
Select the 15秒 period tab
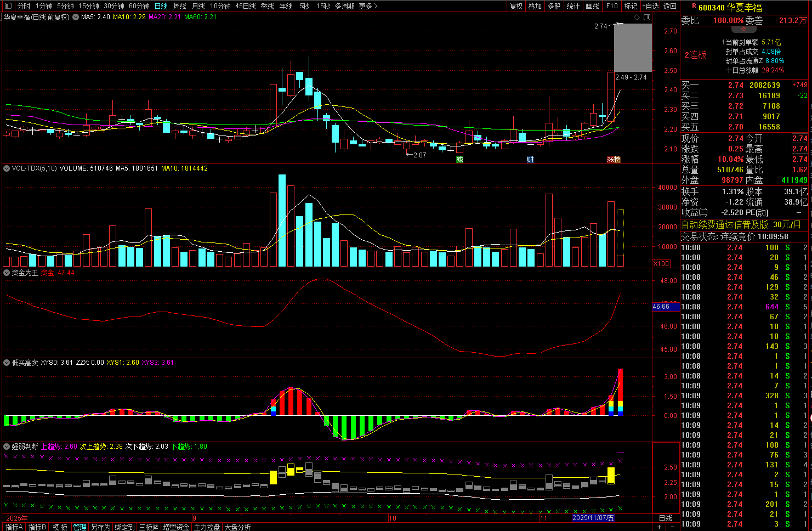tap(323, 6)
